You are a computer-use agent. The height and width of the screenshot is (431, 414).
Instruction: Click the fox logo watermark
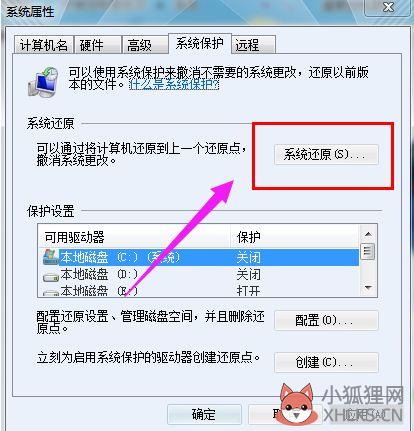tap(297, 404)
